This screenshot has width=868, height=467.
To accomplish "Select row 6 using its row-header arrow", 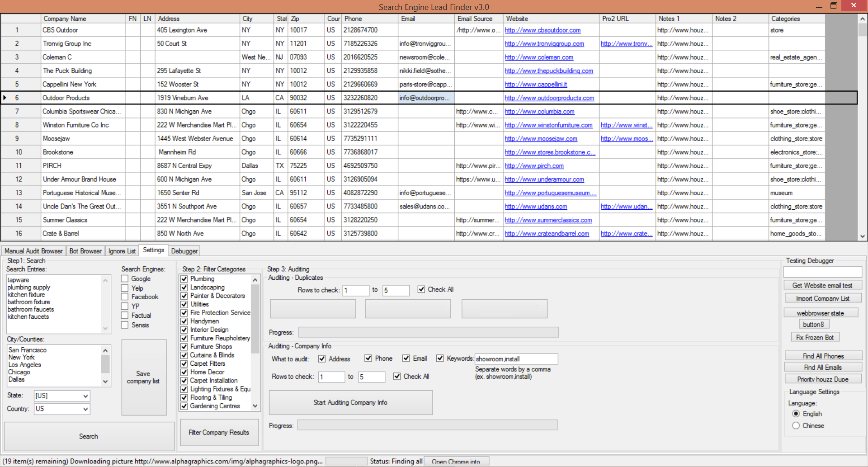I will click(x=5, y=98).
